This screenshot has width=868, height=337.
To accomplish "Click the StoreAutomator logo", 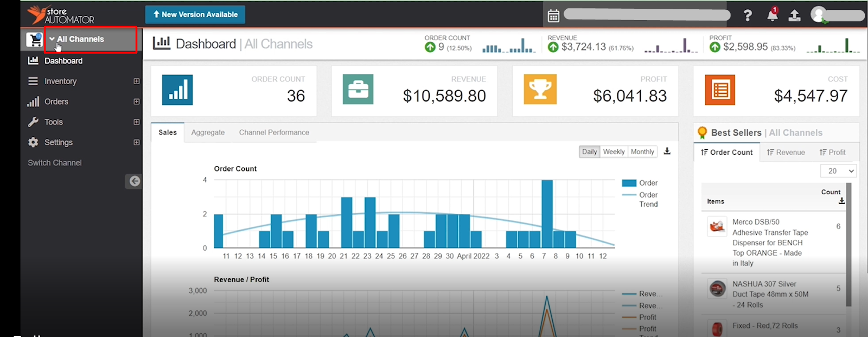I will tap(61, 15).
